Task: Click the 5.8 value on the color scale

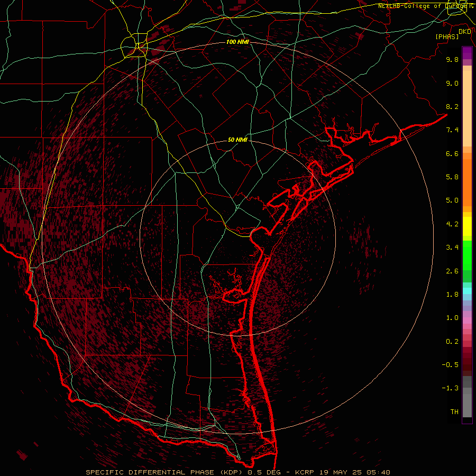Action: tap(452, 177)
